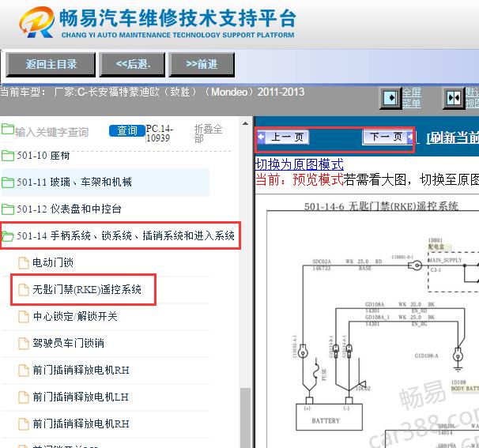
Task: Click folder icon of 501-10 座椅
Action: (8, 156)
